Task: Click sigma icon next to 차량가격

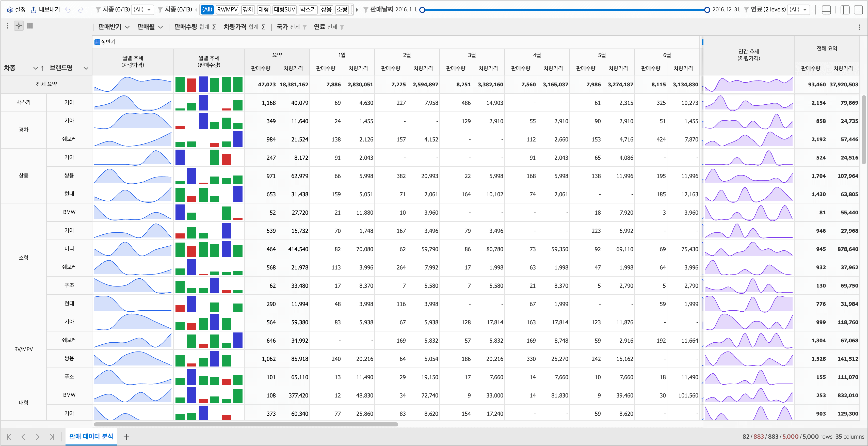Action: (264, 27)
